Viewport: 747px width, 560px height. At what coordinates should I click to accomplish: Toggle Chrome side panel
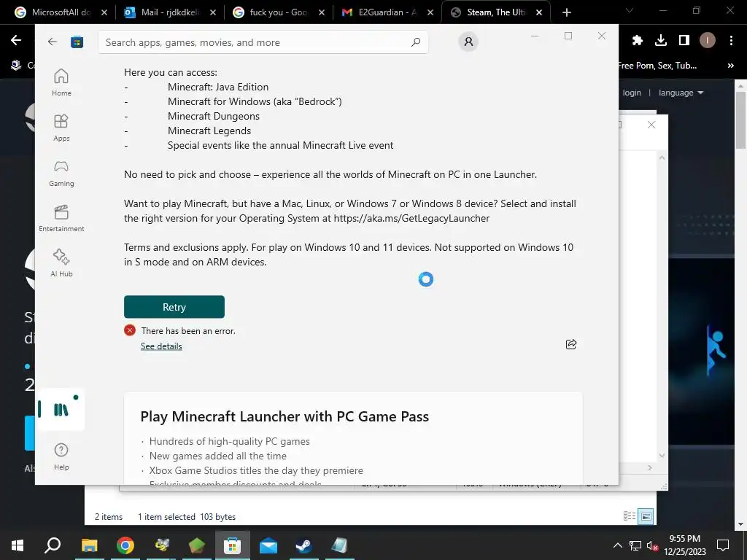point(684,41)
